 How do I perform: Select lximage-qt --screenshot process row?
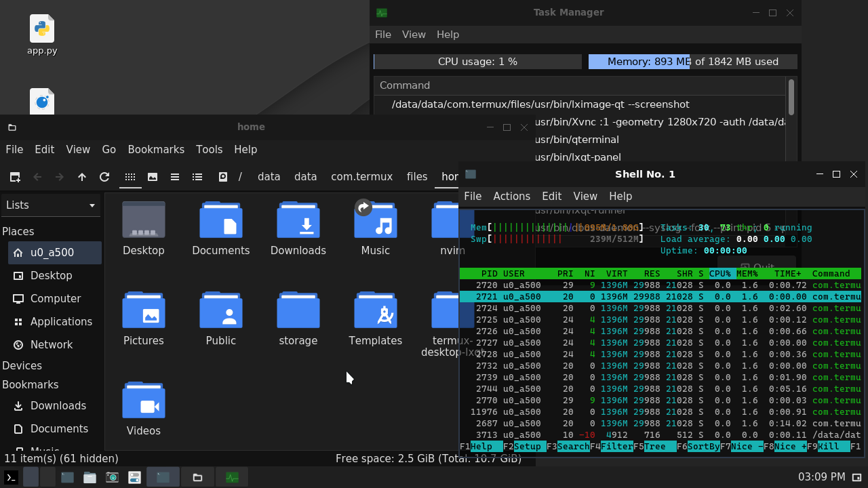[580, 104]
